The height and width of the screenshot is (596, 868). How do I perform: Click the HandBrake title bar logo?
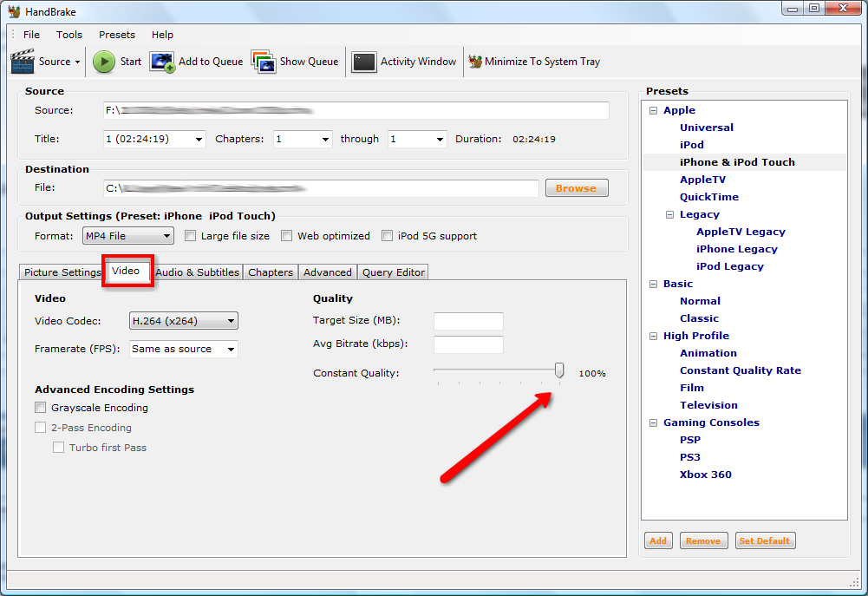click(x=14, y=11)
